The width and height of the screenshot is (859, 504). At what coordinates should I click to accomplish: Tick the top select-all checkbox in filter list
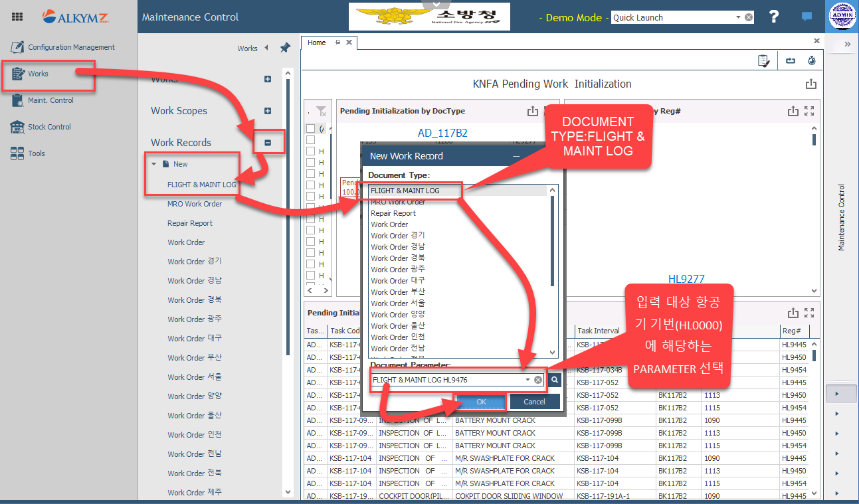pos(310,129)
